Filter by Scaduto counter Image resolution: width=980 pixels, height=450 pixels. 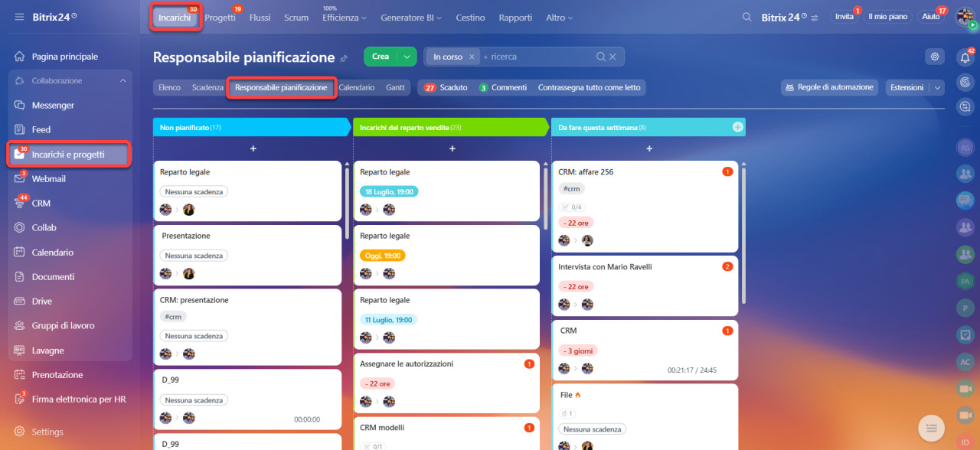pyautogui.click(x=446, y=88)
